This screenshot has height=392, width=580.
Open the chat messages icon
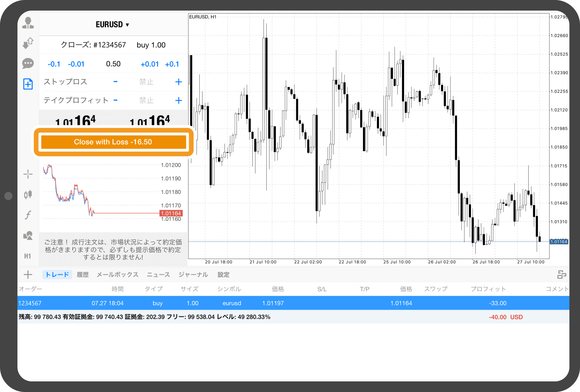pos(28,64)
